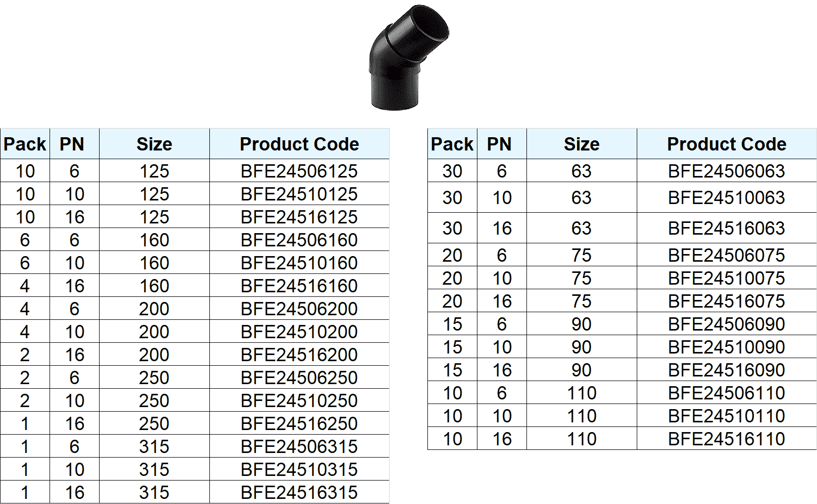Click the BFE24510315 code cell

pyautogui.click(x=299, y=469)
